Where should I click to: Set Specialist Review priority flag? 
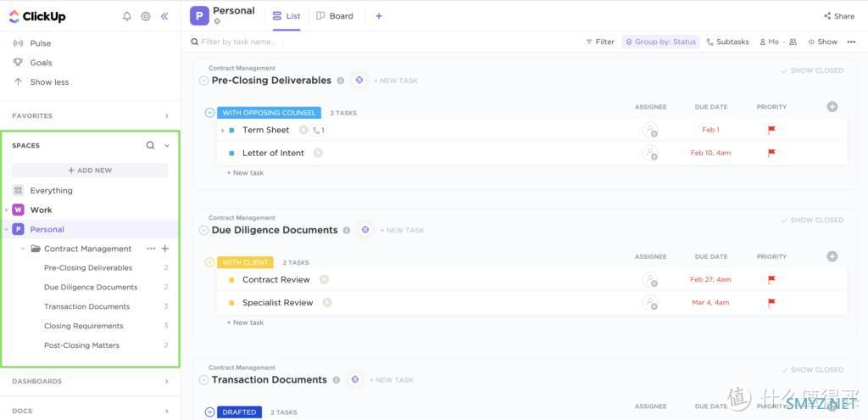771,303
